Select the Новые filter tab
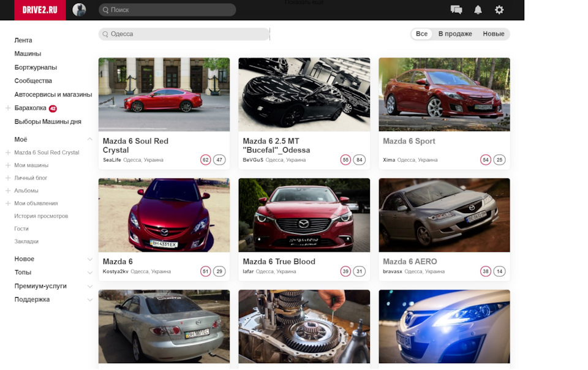The width and height of the screenshot is (588, 370). coord(493,34)
